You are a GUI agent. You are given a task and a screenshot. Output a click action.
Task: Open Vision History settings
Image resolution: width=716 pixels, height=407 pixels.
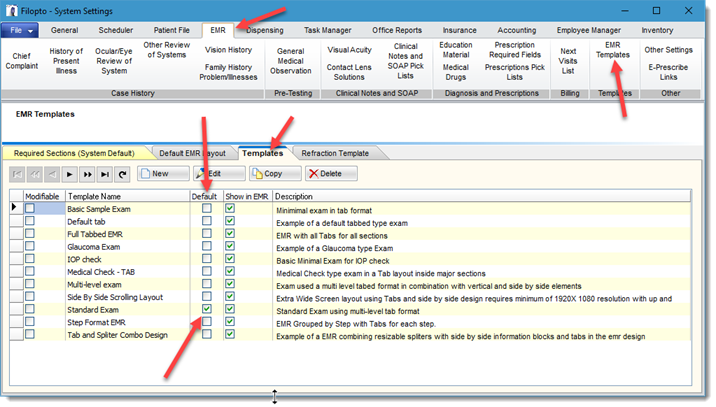(x=228, y=50)
